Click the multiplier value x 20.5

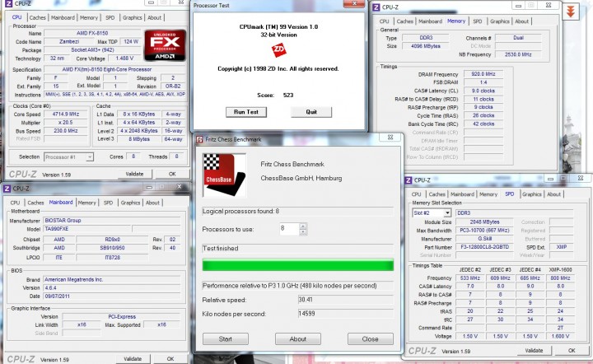coord(66,123)
